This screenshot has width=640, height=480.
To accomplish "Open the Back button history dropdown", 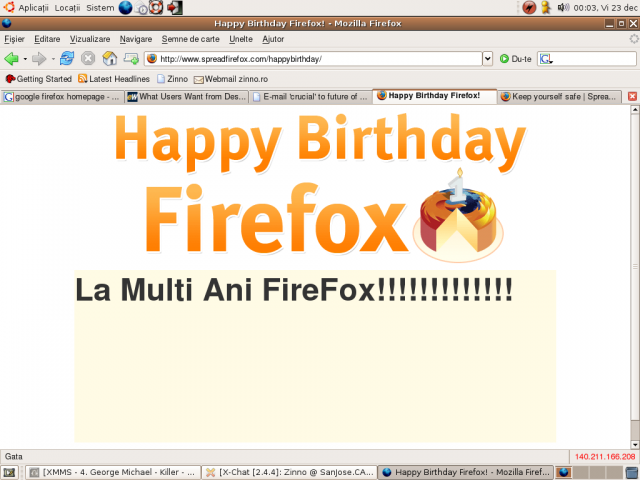I will click(x=26, y=59).
